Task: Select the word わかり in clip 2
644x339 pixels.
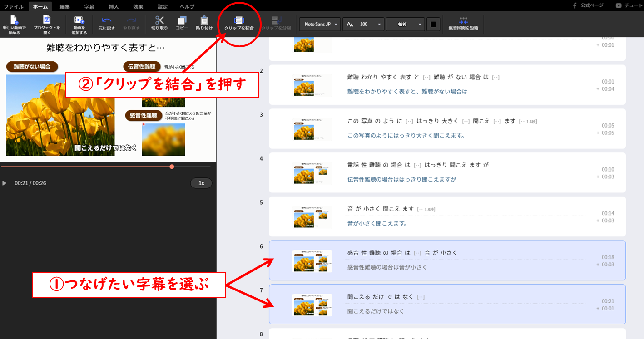Action: (x=370, y=77)
